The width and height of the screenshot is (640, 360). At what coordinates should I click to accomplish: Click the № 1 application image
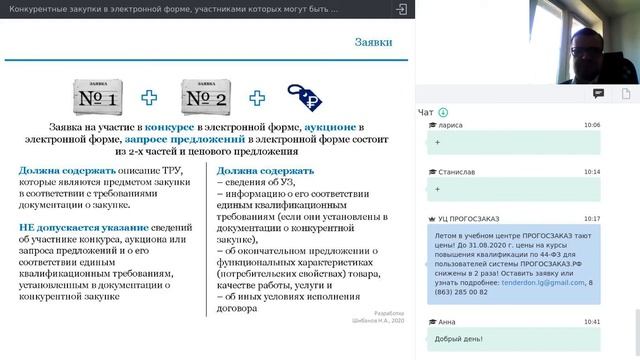[98, 97]
